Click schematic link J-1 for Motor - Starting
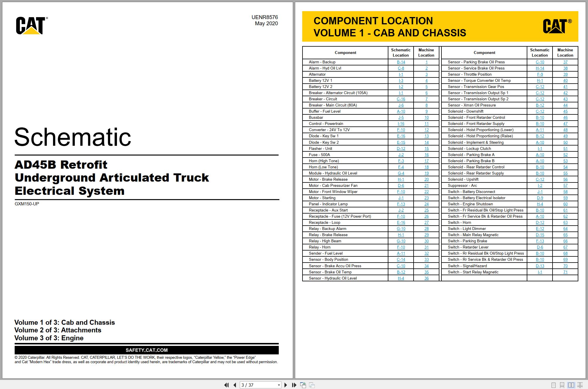Image resolution: width=588 pixels, height=389 pixels. (401, 198)
